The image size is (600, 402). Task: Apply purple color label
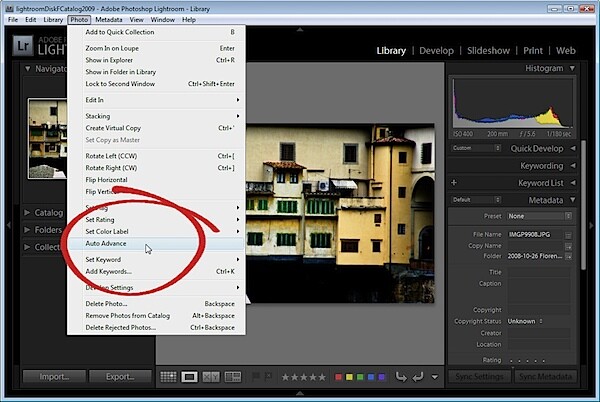[382, 377]
